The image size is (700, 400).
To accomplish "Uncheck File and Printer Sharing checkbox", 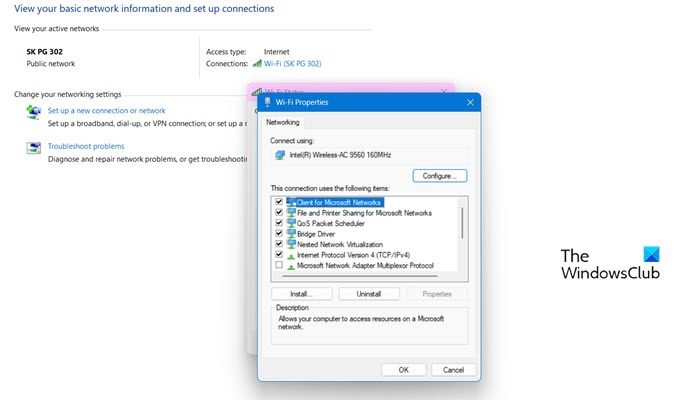I will click(x=279, y=212).
